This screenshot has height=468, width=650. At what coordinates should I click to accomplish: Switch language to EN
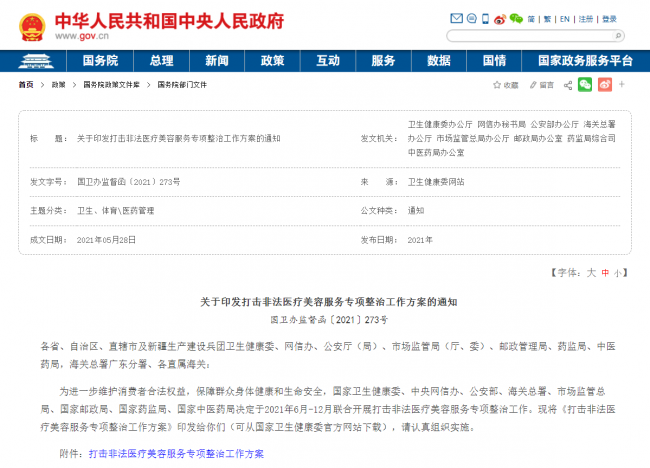[x=565, y=19]
